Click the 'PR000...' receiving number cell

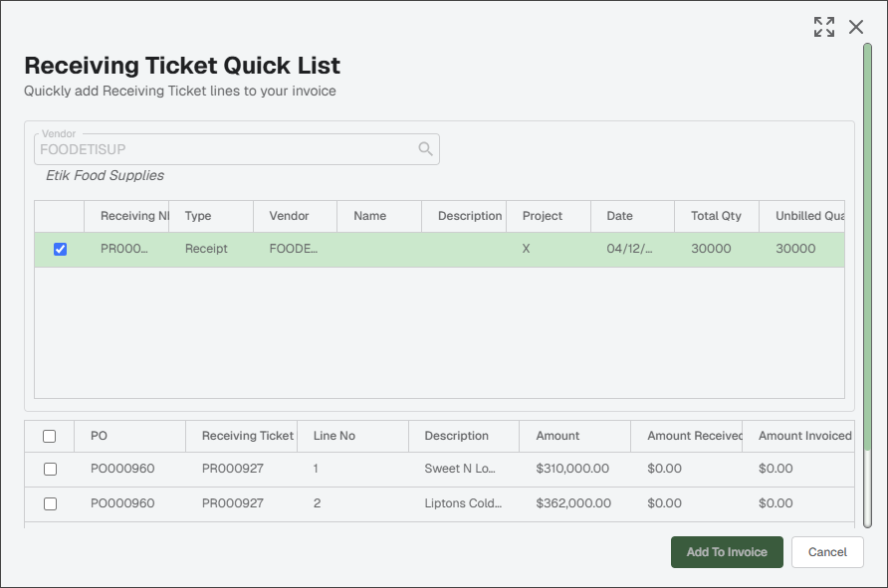124,249
